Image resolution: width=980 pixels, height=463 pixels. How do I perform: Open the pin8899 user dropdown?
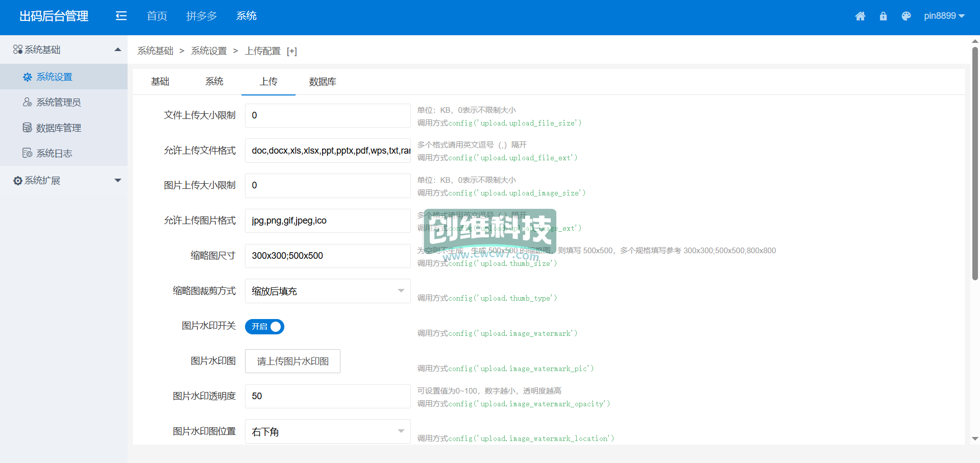[944, 16]
